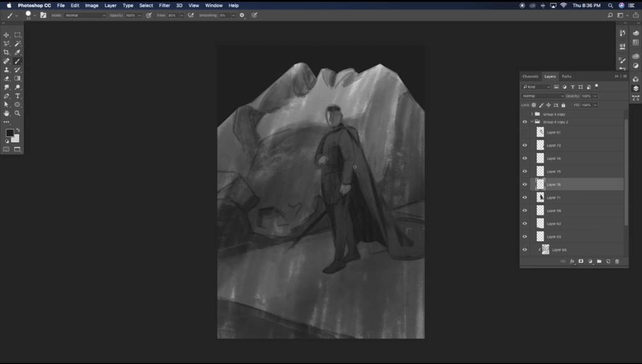Open the Kind layer filter dropdown
The width and height of the screenshot is (642, 364).
coord(536,87)
